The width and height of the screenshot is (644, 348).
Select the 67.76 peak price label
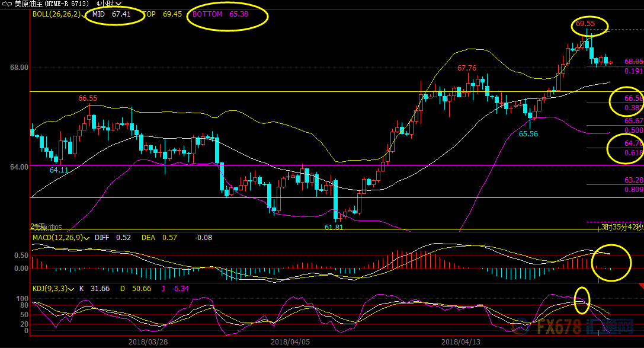[x=467, y=68]
